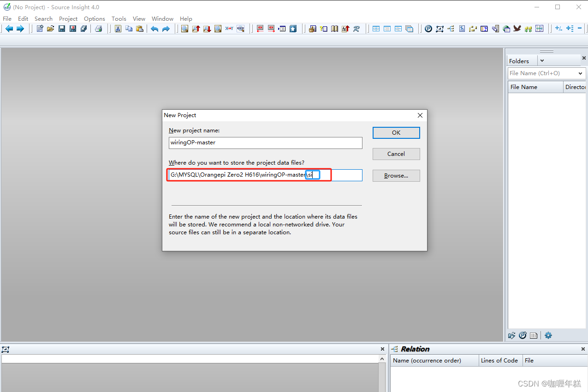Click the project data files path field

click(x=266, y=175)
